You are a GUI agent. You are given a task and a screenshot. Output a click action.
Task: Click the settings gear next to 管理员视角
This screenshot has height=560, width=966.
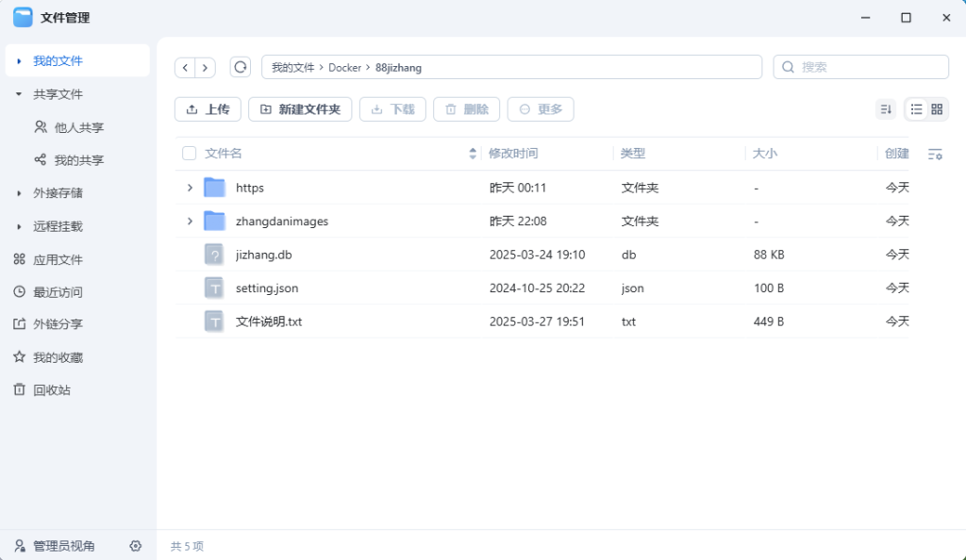click(136, 546)
